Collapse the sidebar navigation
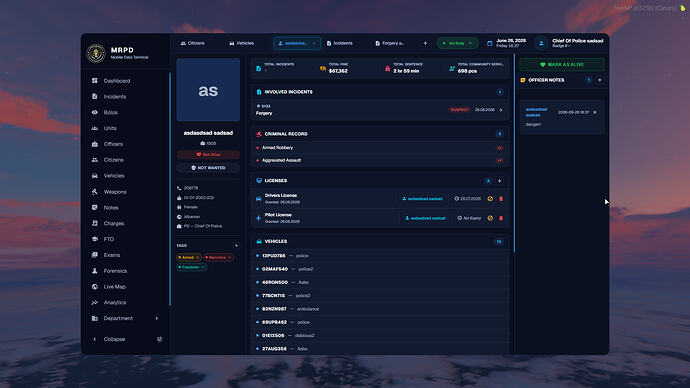 coord(114,339)
